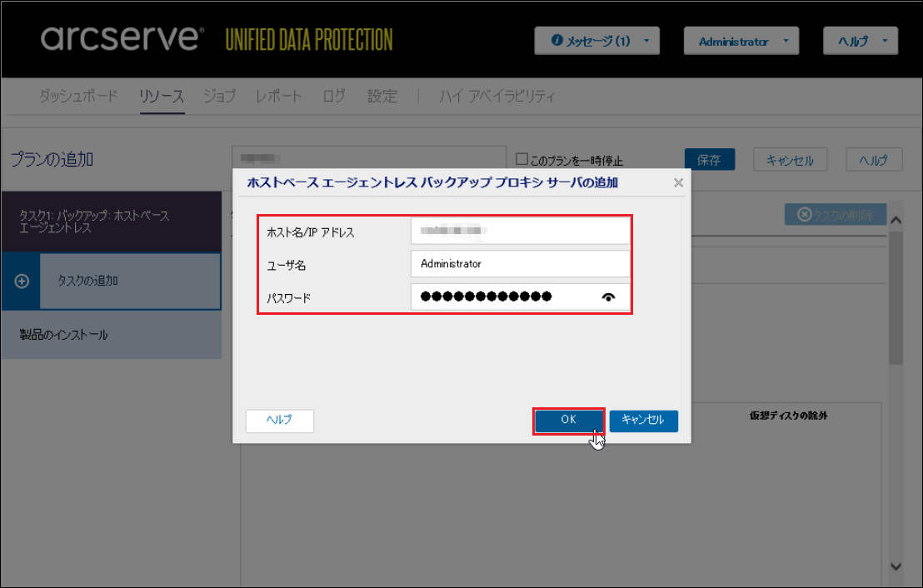Screen dimensions: 923x588
Task: Close the proxy server dialog with X
Action: 678,183
